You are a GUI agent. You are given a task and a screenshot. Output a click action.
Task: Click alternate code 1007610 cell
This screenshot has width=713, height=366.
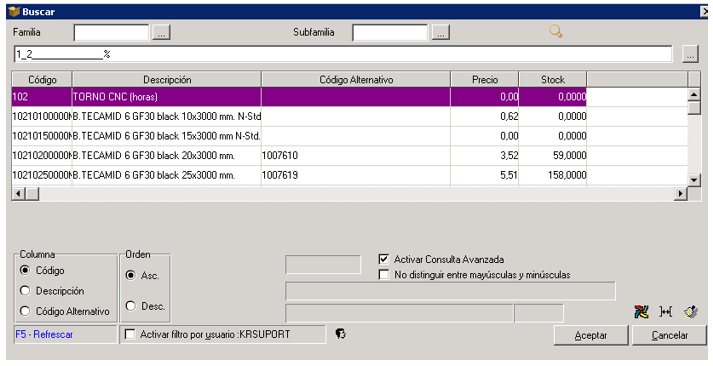click(356, 155)
